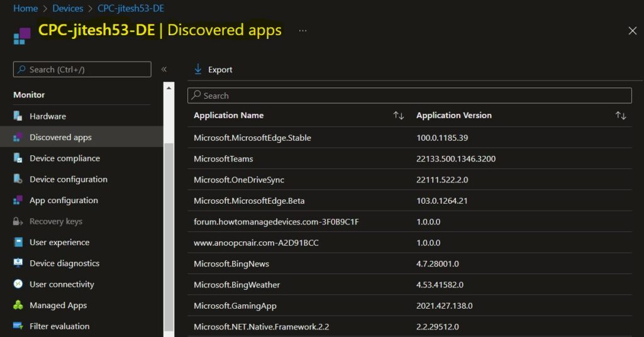
Task: Click version 103.0.1264.21 cell
Action: point(442,201)
